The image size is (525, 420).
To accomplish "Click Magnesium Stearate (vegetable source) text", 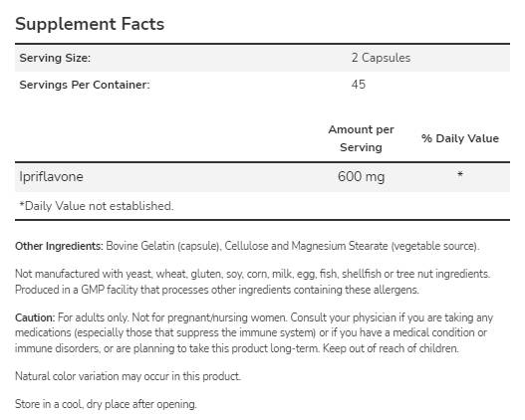I will [386, 246].
